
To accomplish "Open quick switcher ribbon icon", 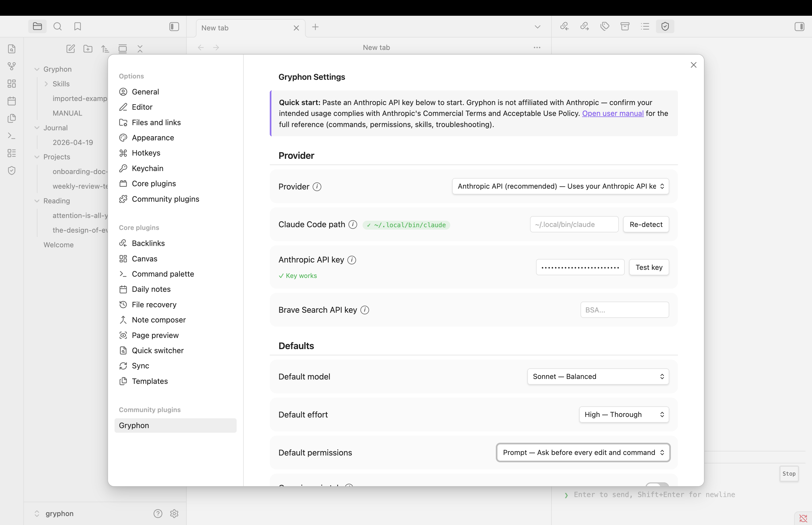I will click(x=12, y=49).
